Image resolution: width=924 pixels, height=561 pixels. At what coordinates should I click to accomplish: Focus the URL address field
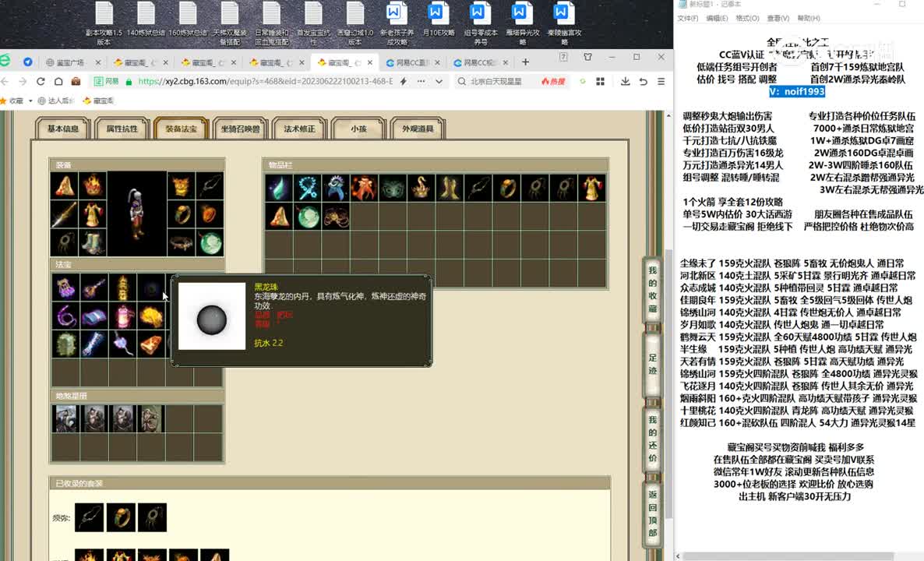click(265, 81)
